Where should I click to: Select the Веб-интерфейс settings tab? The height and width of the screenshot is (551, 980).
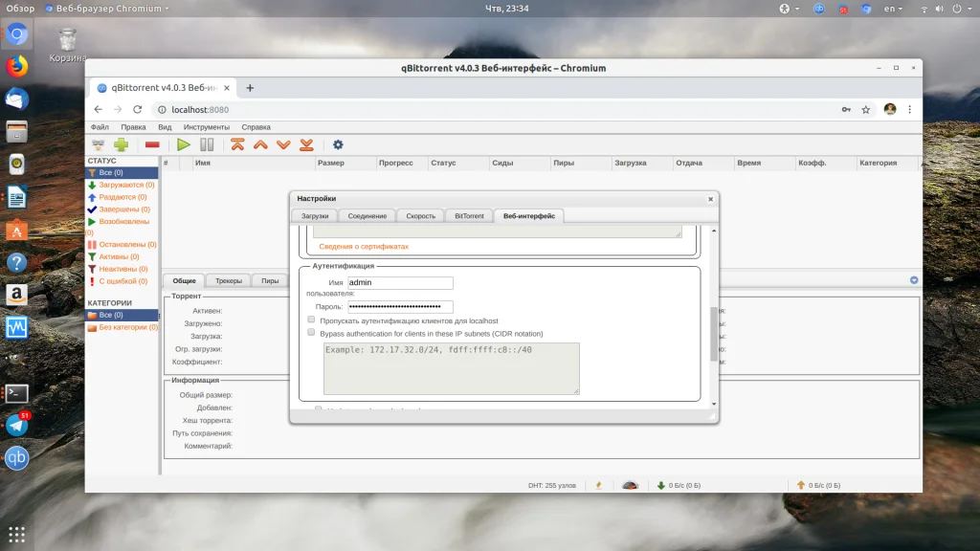(x=528, y=216)
